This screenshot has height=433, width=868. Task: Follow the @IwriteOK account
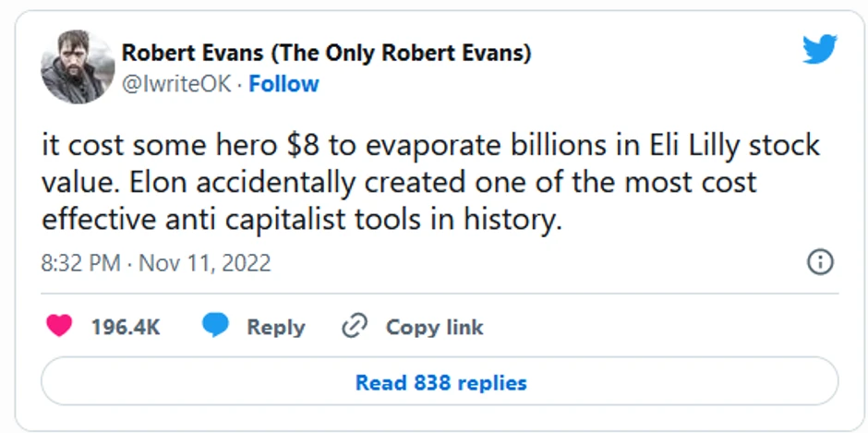283,84
